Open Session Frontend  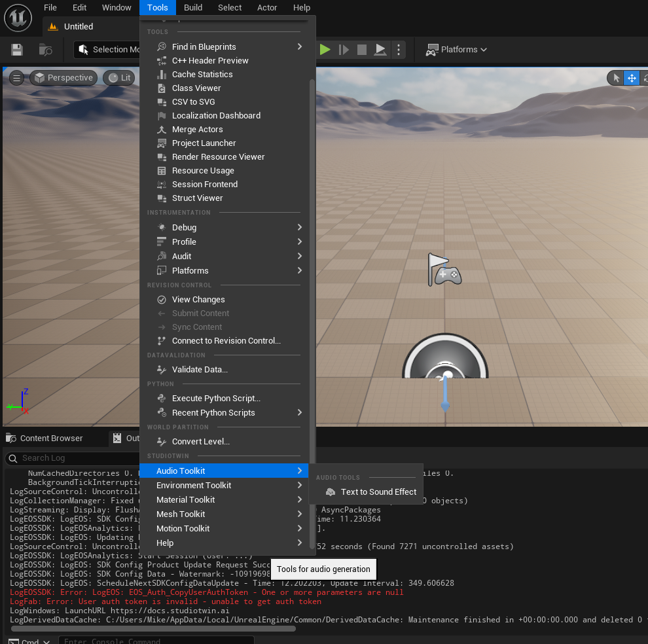click(x=225, y=185)
